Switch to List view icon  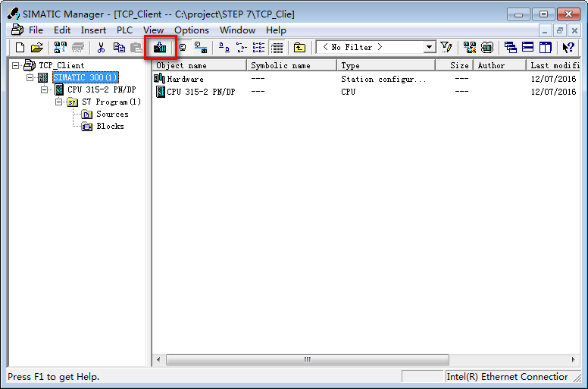tap(258, 47)
